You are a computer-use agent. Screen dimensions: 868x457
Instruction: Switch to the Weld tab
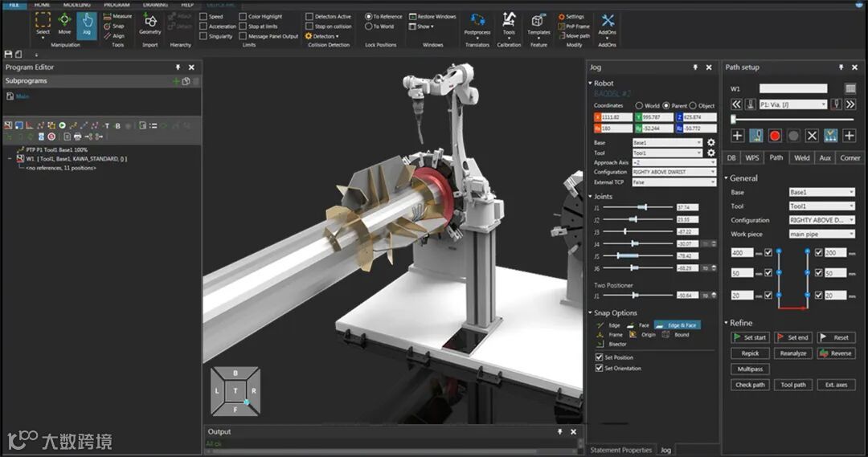(801, 158)
